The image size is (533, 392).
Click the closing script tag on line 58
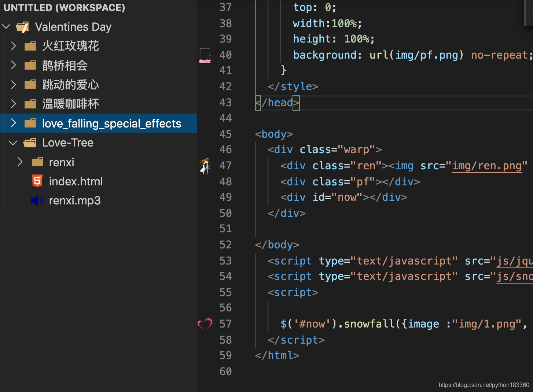click(x=296, y=340)
